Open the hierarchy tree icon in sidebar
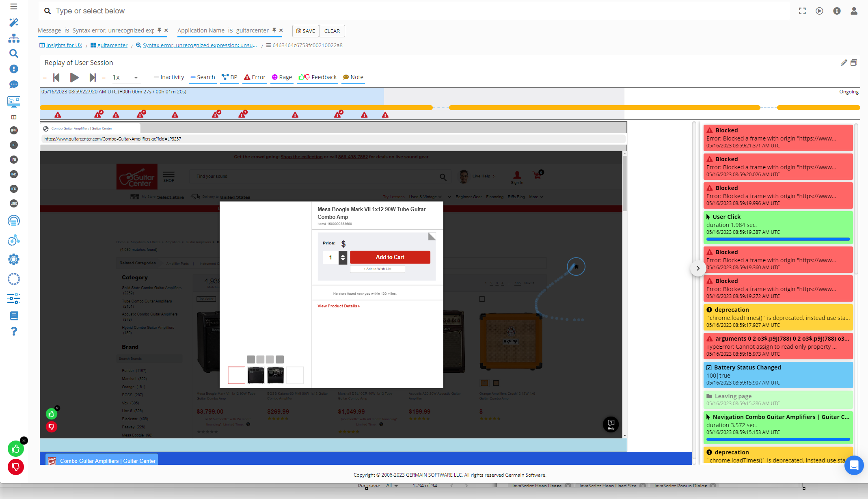 14,38
